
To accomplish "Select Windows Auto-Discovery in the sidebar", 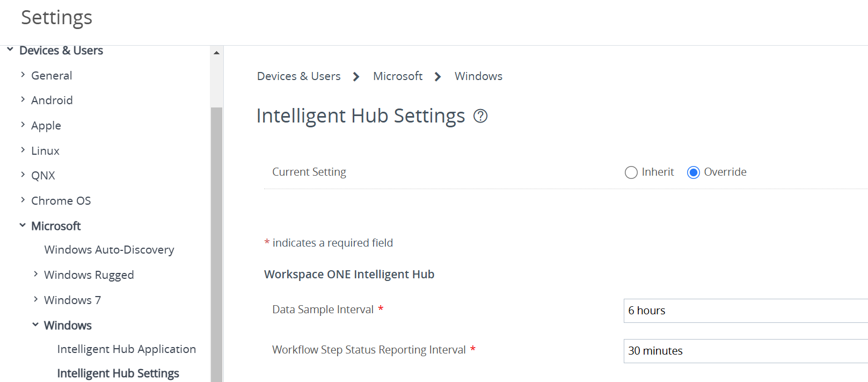I will pyautogui.click(x=109, y=249).
